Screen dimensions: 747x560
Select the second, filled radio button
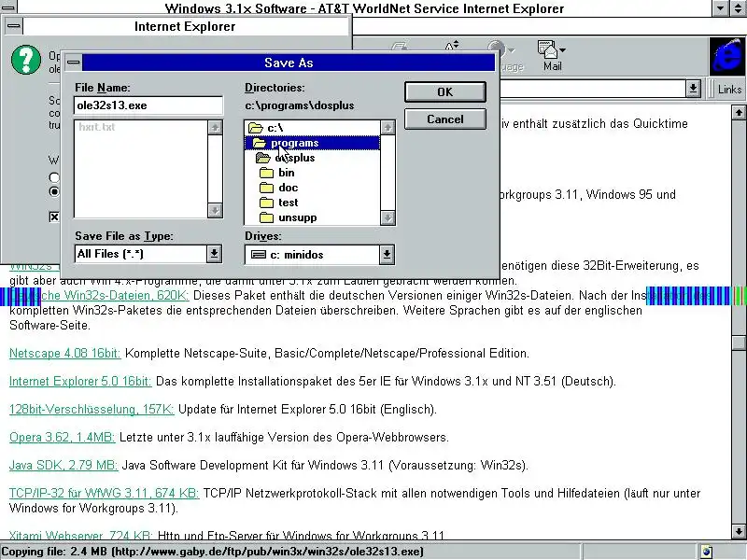pos(54,191)
